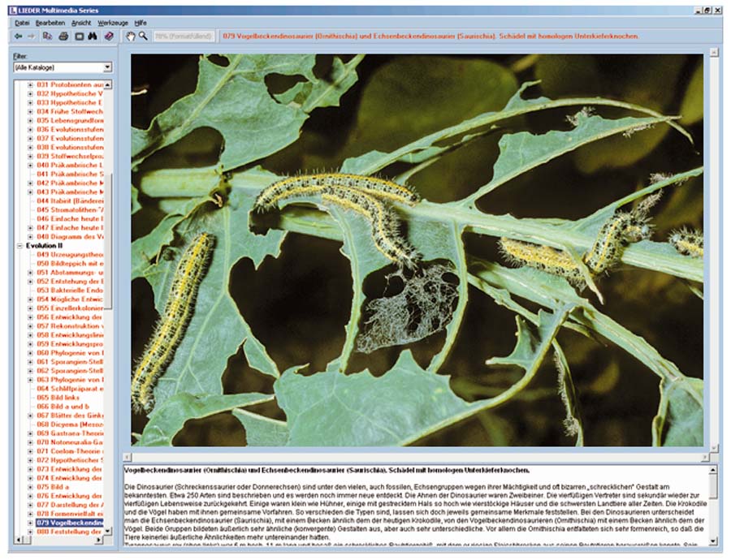
Task: Select the hand pan tool
Action: point(130,37)
